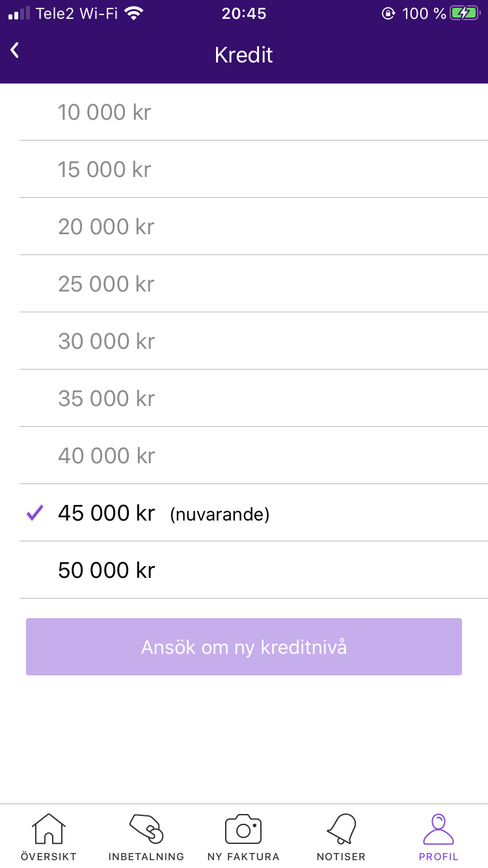
Task: Open the Profil person icon
Action: [x=439, y=829]
